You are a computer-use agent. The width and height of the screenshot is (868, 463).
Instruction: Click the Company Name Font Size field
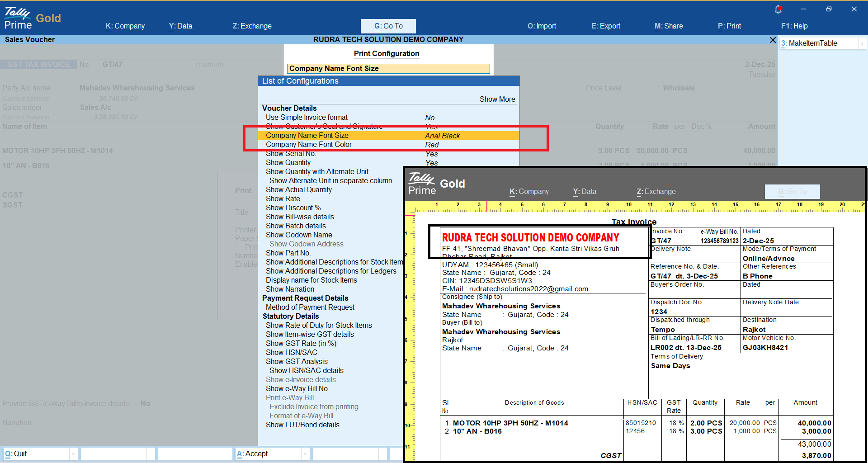388,69
